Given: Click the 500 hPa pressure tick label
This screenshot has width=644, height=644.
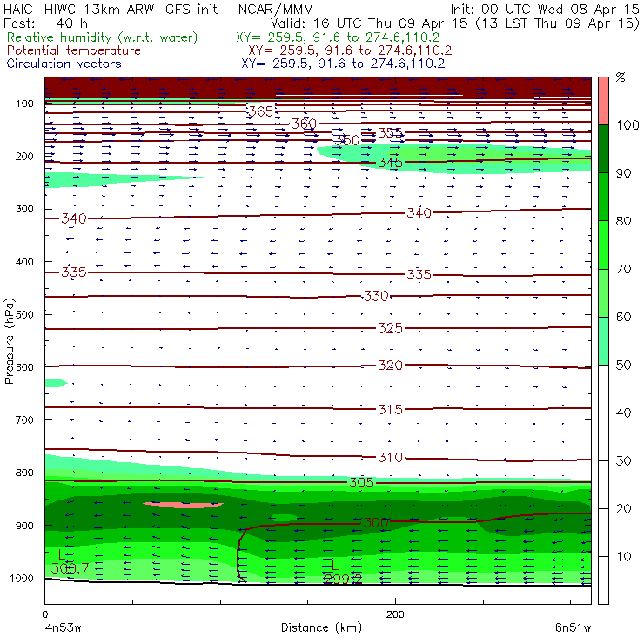Looking at the screenshot, I should [24, 314].
